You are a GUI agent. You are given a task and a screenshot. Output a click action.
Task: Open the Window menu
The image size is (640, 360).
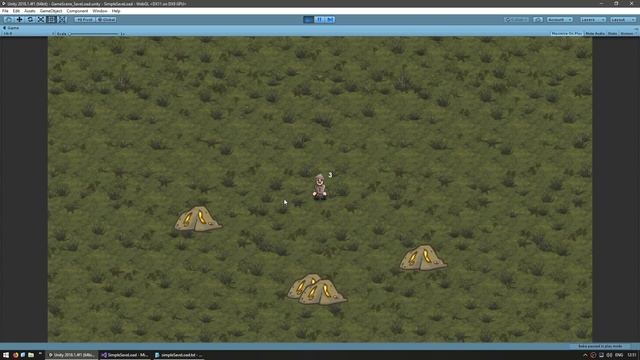(x=100, y=11)
